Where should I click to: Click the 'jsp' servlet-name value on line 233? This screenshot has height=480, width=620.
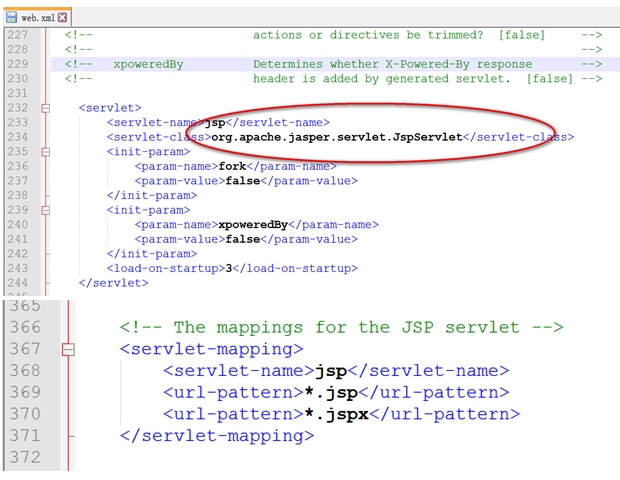215,123
